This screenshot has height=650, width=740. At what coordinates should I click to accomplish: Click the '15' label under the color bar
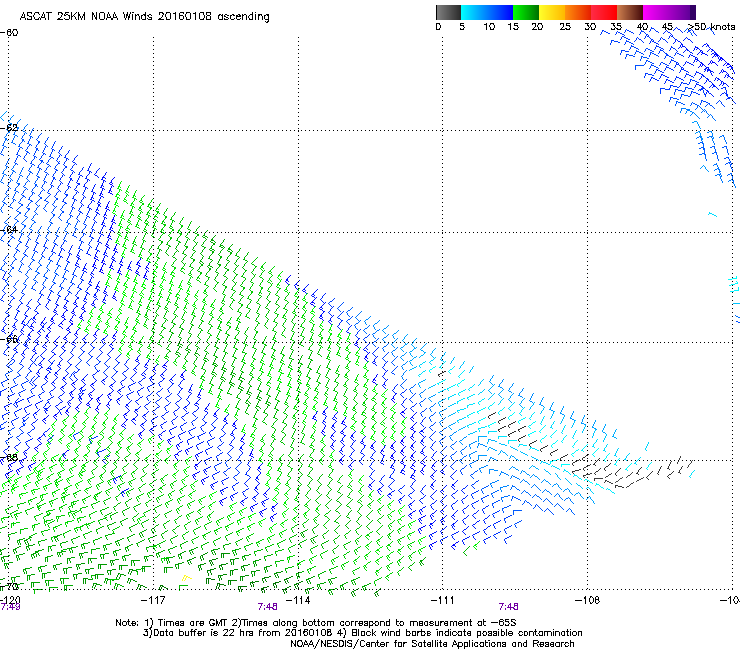click(x=513, y=27)
